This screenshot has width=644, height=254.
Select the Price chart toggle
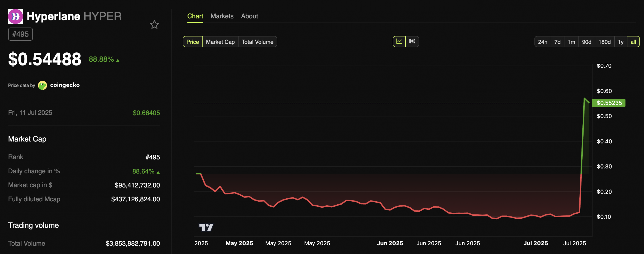pyautogui.click(x=192, y=42)
